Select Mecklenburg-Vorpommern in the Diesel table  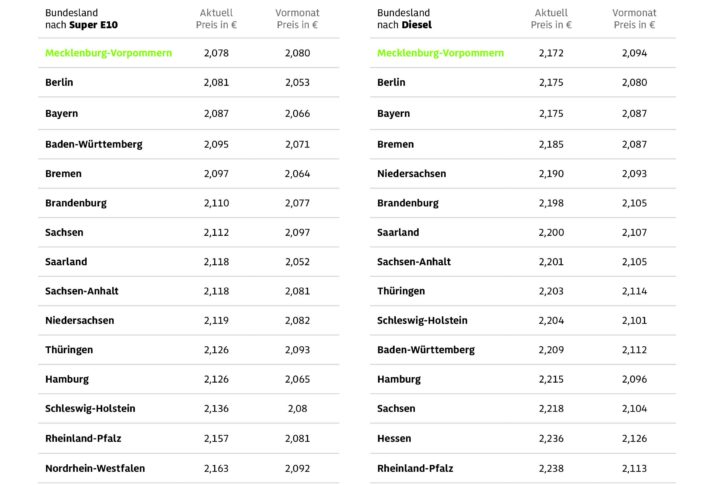click(440, 53)
